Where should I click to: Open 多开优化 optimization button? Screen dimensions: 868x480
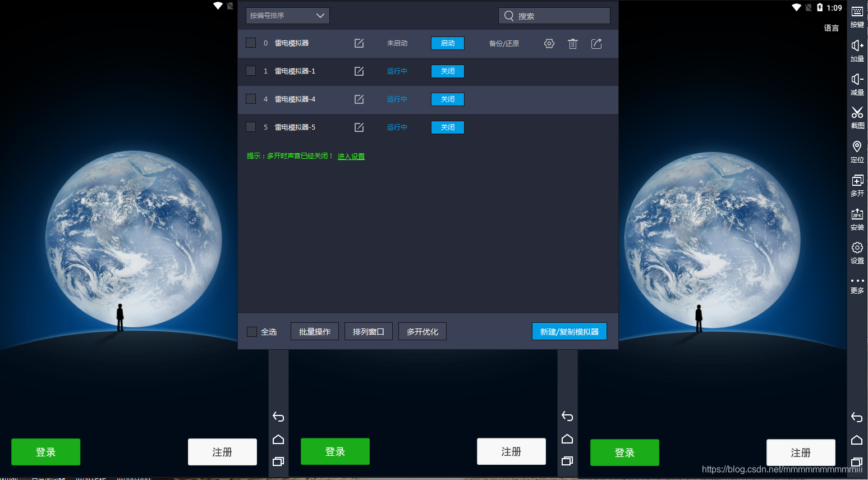click(x=422, y=332)
